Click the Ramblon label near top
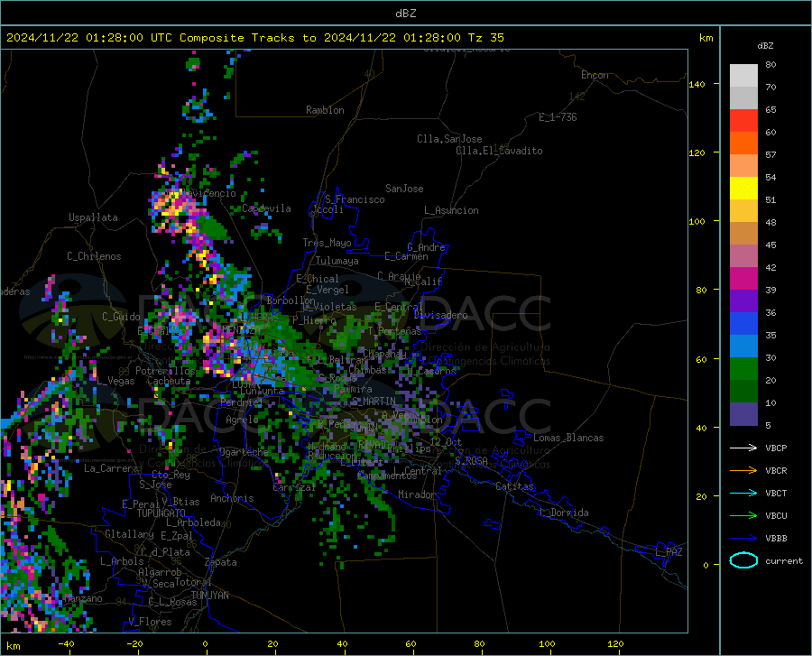Viewport: 812px width, 656px height. pos(325,110)
